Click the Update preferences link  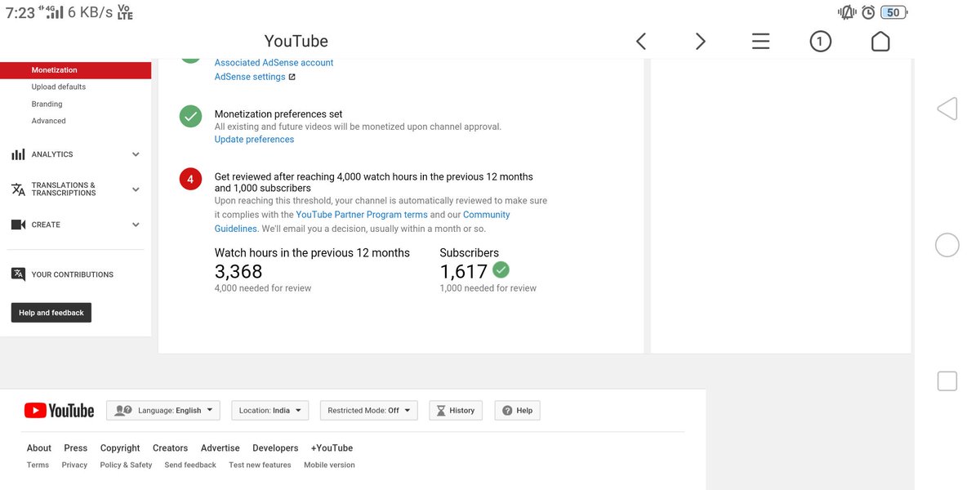click(254, 140)
